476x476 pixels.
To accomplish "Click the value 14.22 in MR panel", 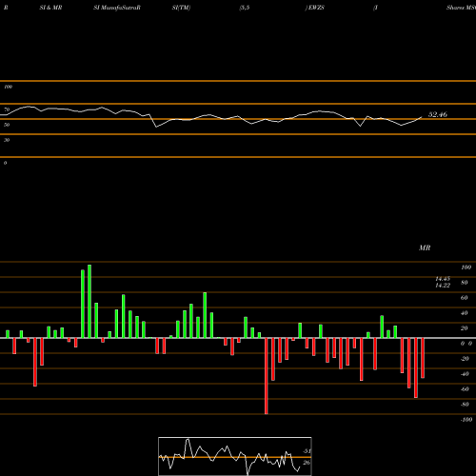I will click(x=443, y=286).
